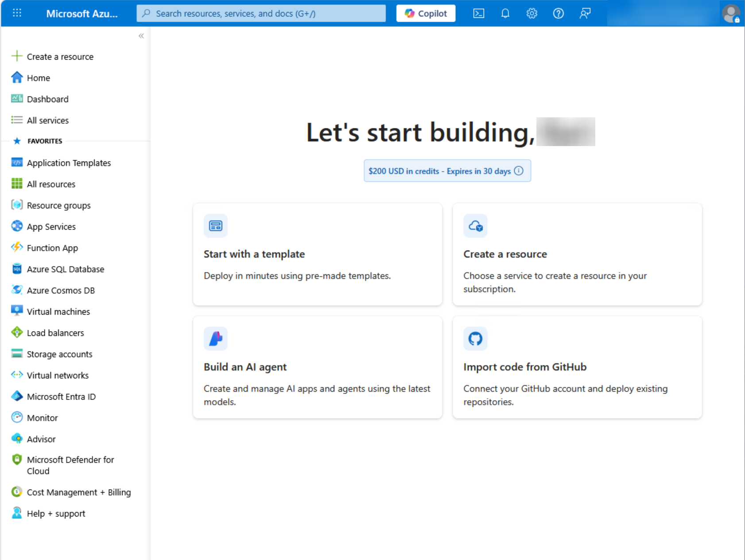The image size is (745, 560).
Task: Click the Storage accounts icon
Action: [17, 354]
